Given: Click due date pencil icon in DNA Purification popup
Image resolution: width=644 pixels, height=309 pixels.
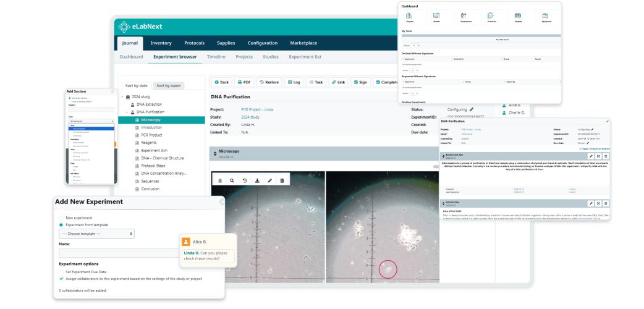Looking at the screenshot, I should 588,143.
